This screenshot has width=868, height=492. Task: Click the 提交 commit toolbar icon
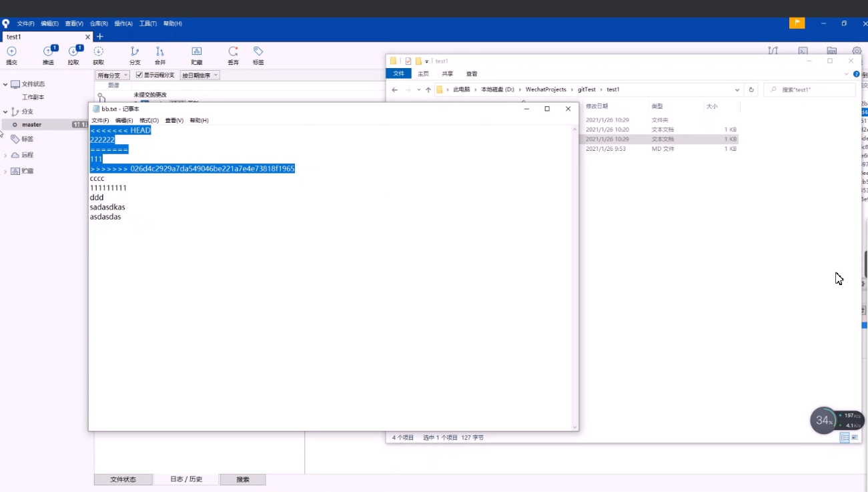(11, 51)
